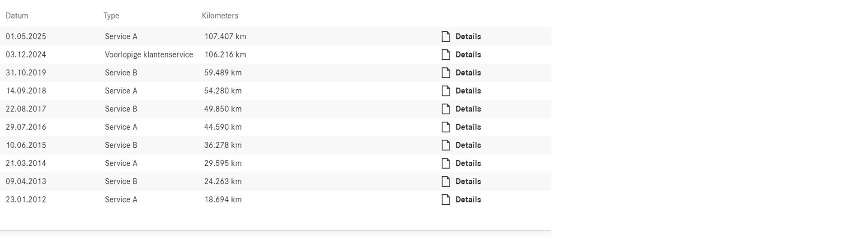View Details of the 18.694 km service
The height and width of the screenshot is (236, 868).
pos(468,200)
